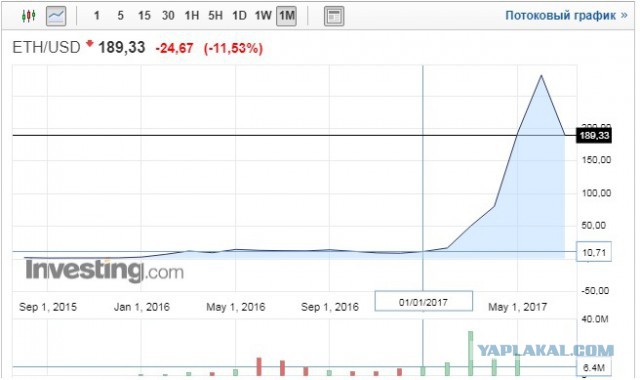Click the (-11,53%) percent change

[x=233, y=48]
